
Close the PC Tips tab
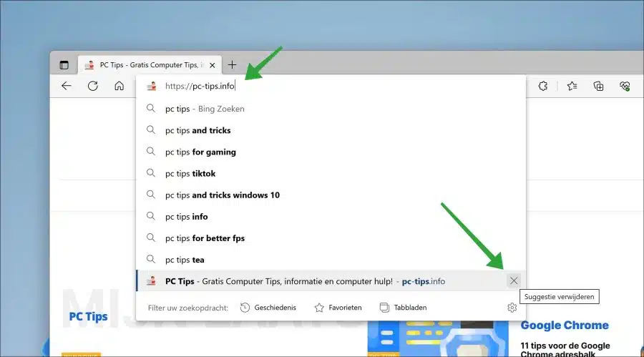(213, 65)
